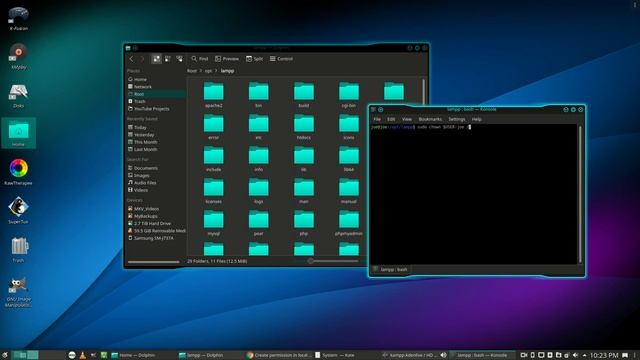
Task: Open the RawTherapee desktop icon
Action: [x=18, y=172]
